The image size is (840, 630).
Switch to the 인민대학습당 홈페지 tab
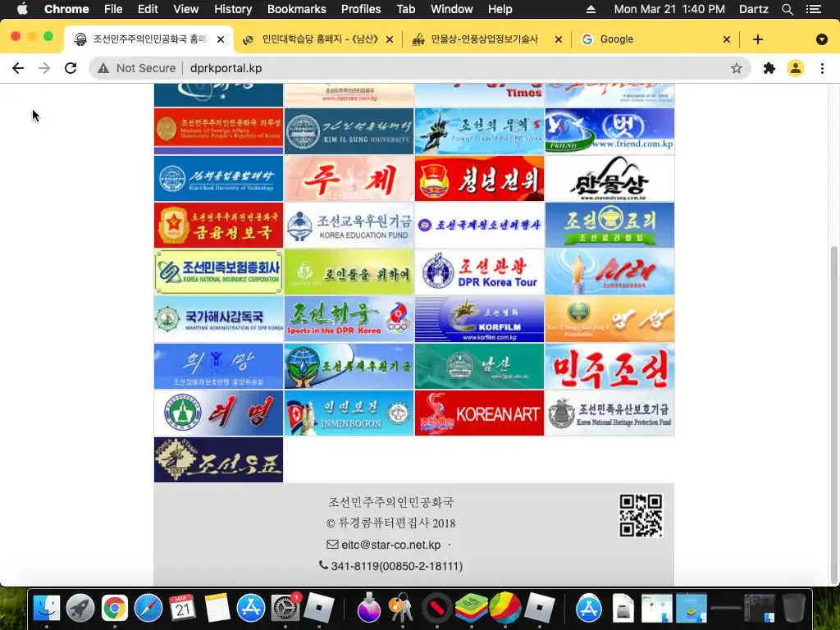(318, 39)
